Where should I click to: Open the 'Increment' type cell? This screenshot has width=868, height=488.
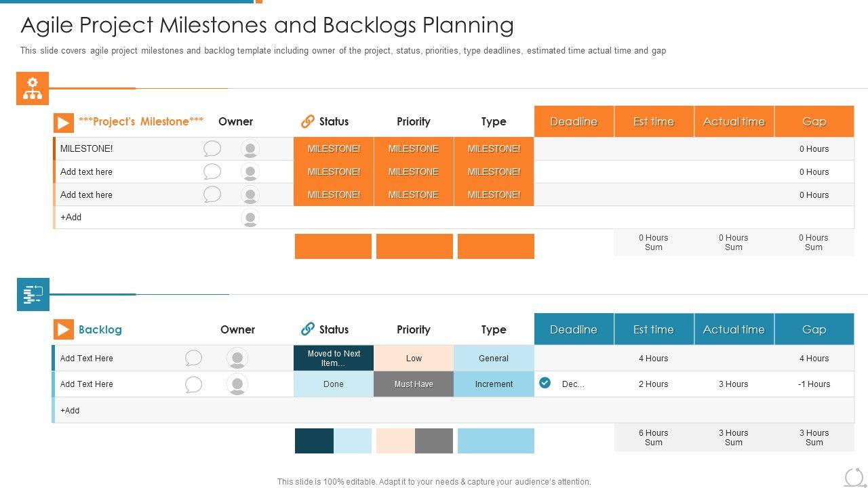point(494,384)
